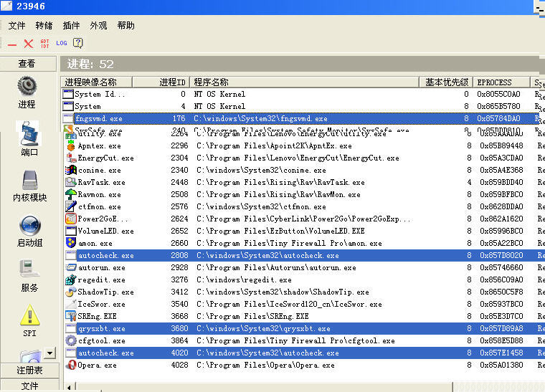Sort by EPROCESS column header
545x392 pixels.
[501, 82]
